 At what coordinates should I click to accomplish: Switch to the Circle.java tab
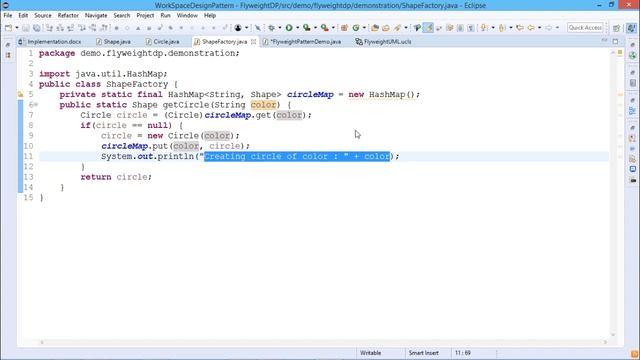(162, 42)
